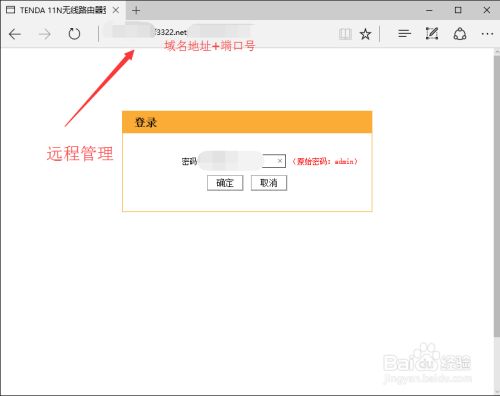Minimize the browser window
Screen dimensions: 500x396
429,10
